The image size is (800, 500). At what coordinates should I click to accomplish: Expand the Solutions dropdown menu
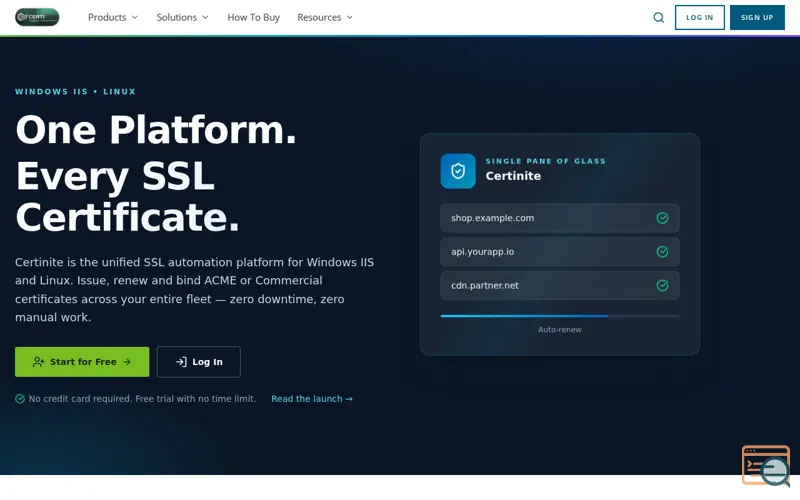(x=182, y=17)
